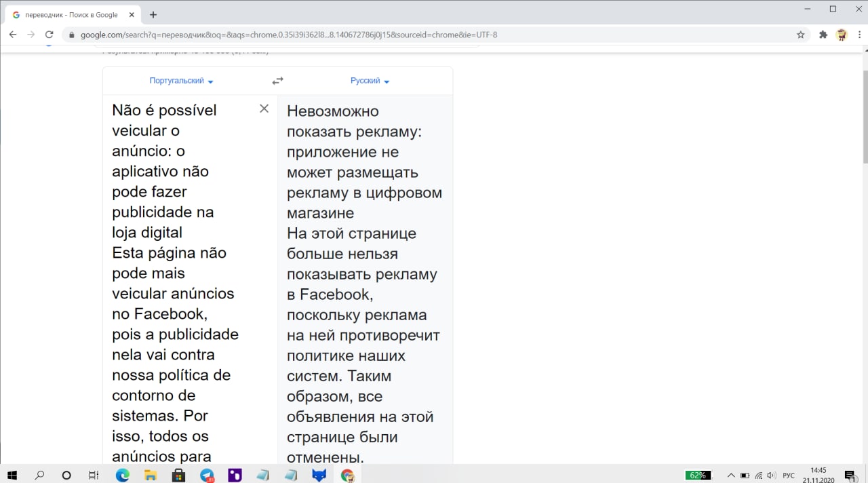Clear the source text with the X
868x483 pixels.
point(264,109)
